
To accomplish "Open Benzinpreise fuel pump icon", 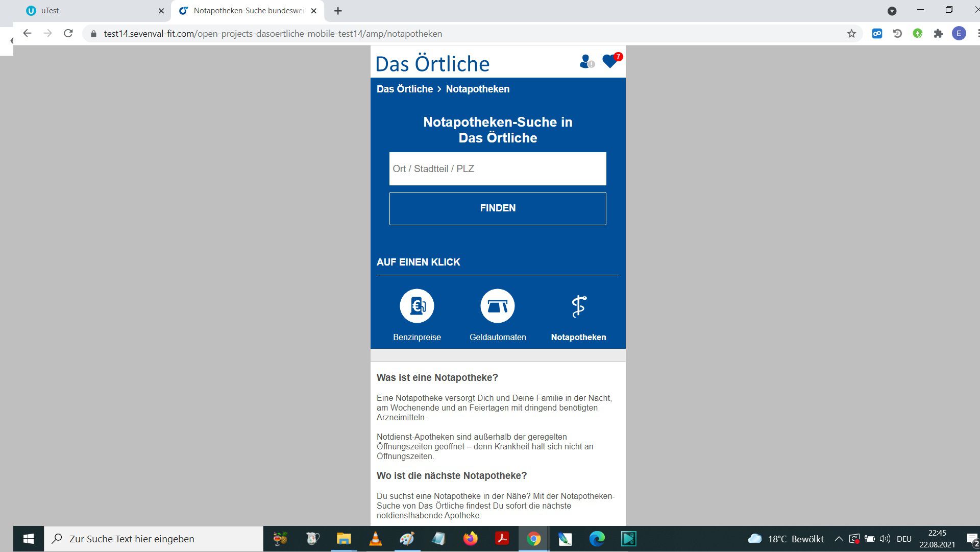I will coord(417,306).
